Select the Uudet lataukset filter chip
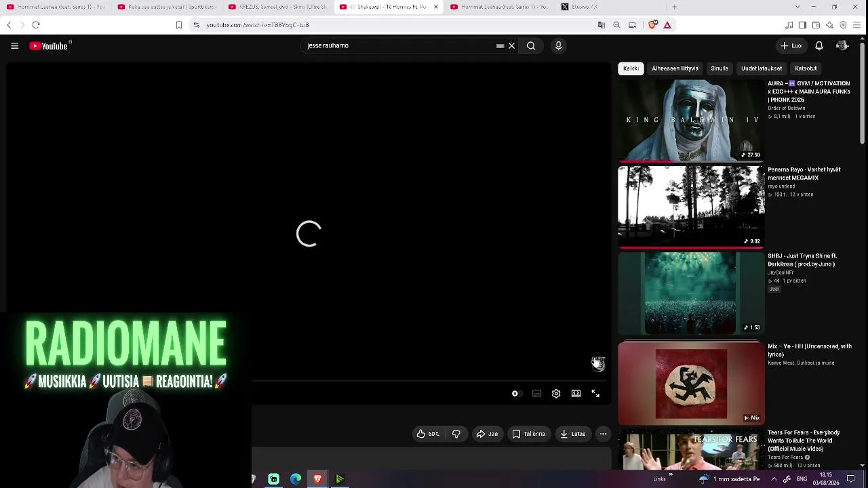The width and height of the screenshot is (868, 488). (x=762, y=68)
